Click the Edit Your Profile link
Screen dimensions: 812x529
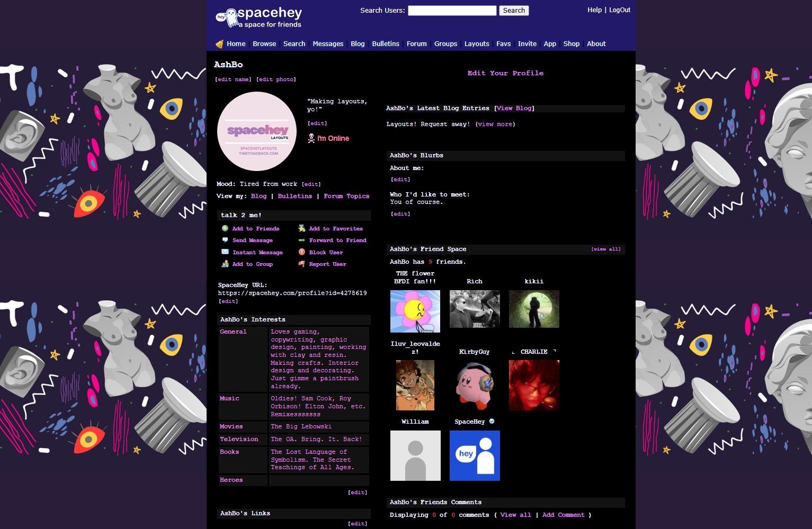[505, 73]
